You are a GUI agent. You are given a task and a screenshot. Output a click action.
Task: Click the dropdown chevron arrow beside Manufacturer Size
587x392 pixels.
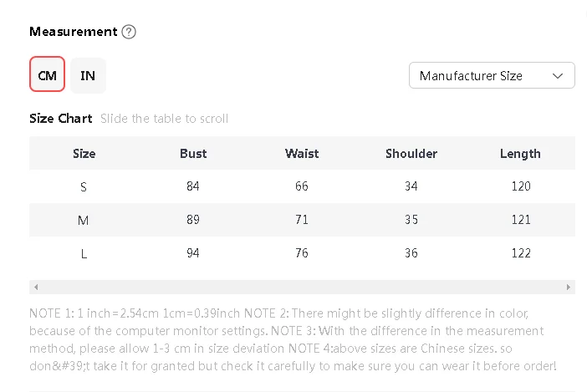click(x=558, y=76)
